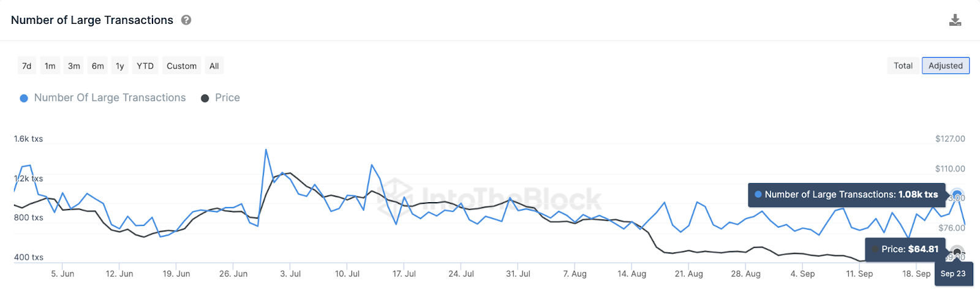980x294 pixels.
Task: Click the Price $64.81 tooltip
Action: click(x=906, y=249)
